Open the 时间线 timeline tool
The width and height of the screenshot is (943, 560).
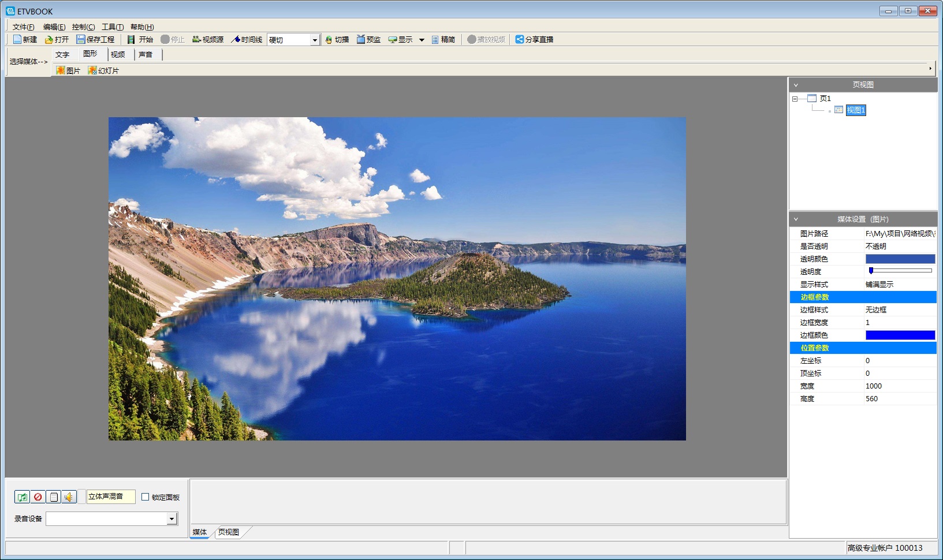(x=247, y=39)
